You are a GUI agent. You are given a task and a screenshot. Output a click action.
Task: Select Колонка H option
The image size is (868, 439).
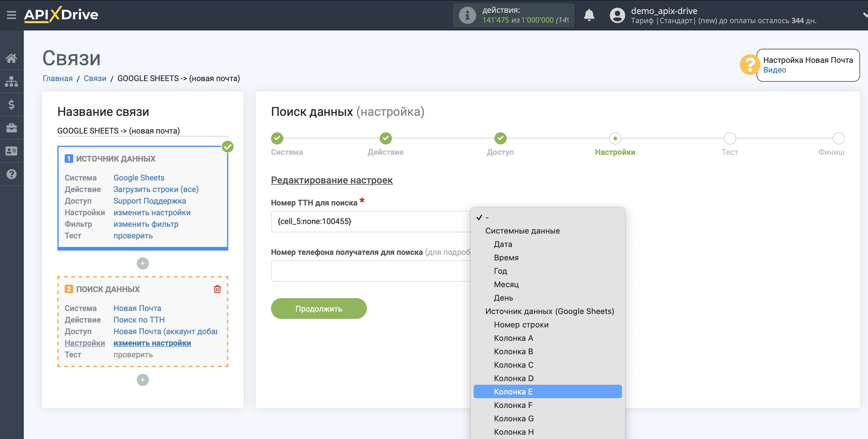pyautogui.click(x=548, y=432)
